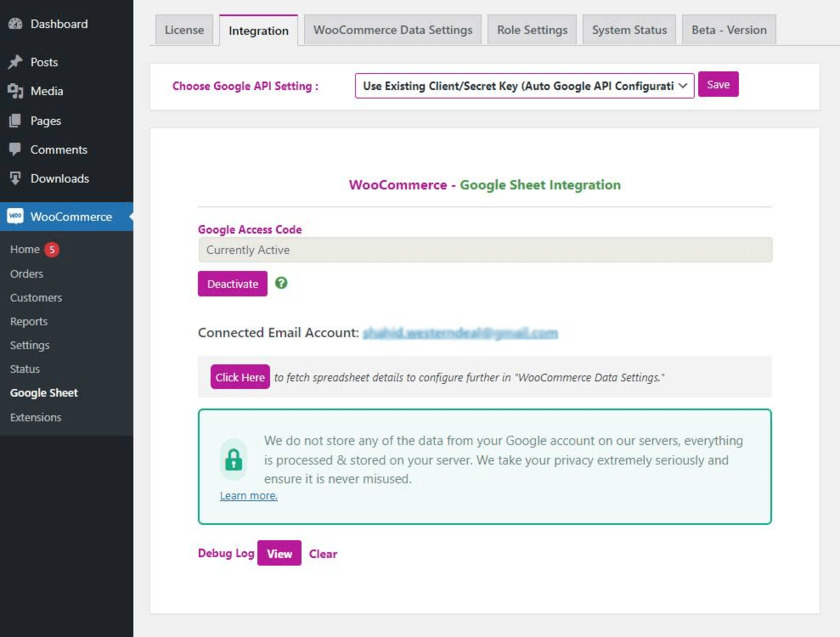The height and width of the screenshot is (637, 840).
Task: Open WooCommerce Home submenu
Action: [25, 249]
